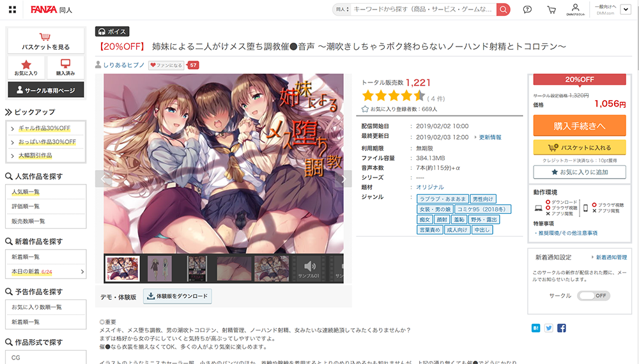Open genre tag 羞恥
Screen dimensions: 639x364
459,220
